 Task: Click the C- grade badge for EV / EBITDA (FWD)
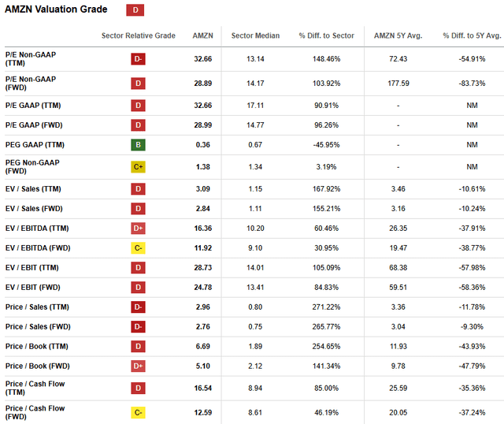138,248
